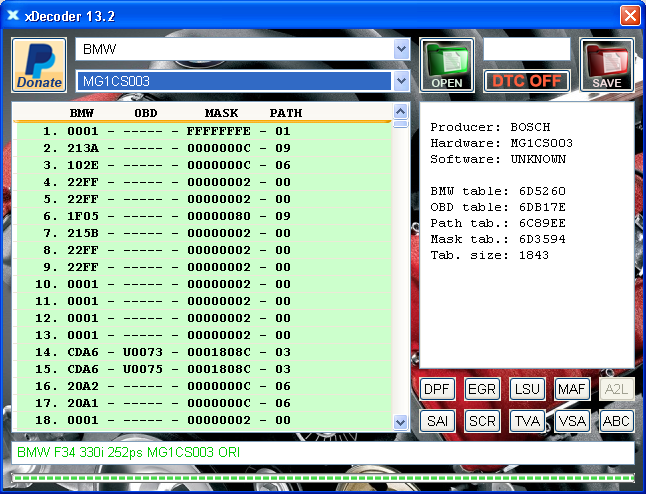Open a file with the green OPEN folder

click(x=447, y=65)
